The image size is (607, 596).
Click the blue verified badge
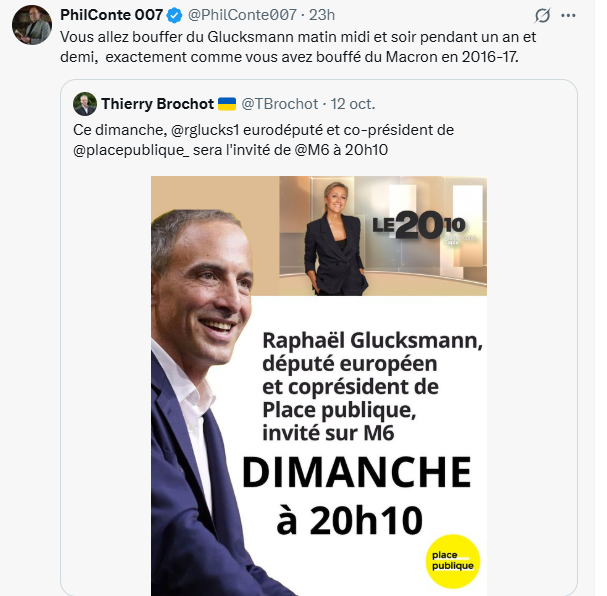point(176,15)
